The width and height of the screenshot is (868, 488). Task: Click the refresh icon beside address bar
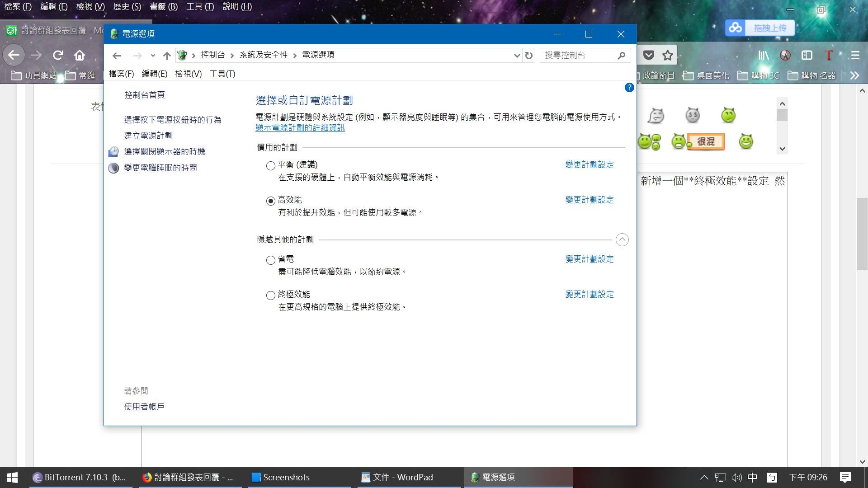pos(528,56)
